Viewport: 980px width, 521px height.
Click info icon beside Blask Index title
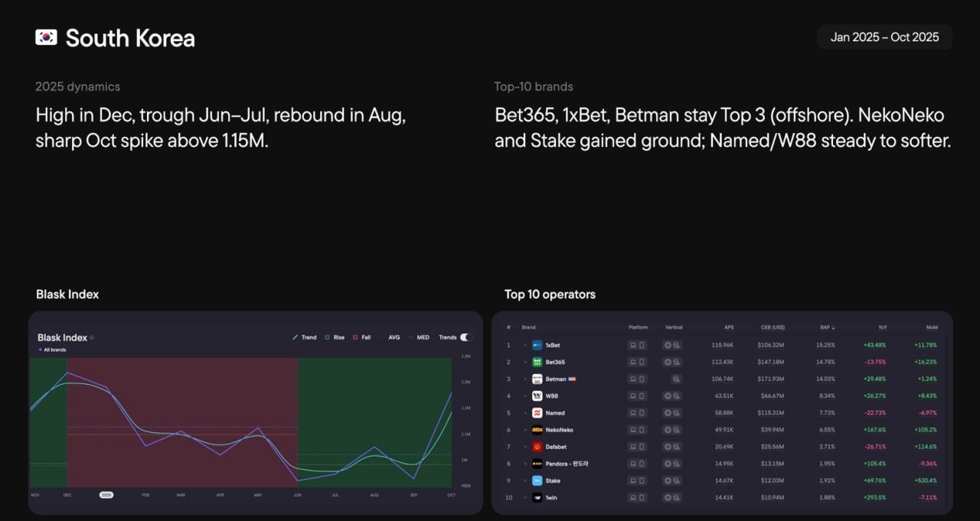point(92,337)
